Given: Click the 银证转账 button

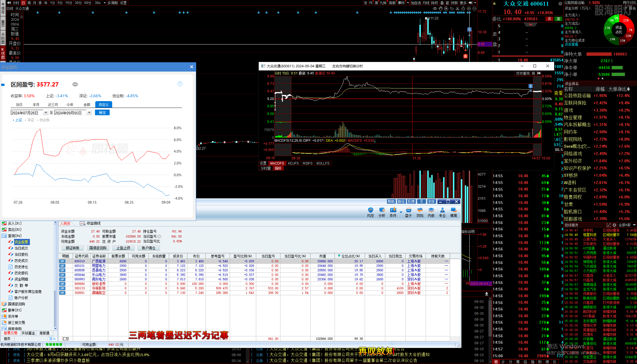Looking at the screenshot, I should click(x=72, y=248).
